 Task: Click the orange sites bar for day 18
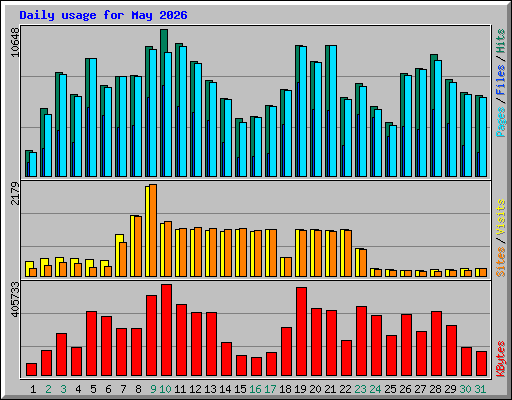point(288,267)
